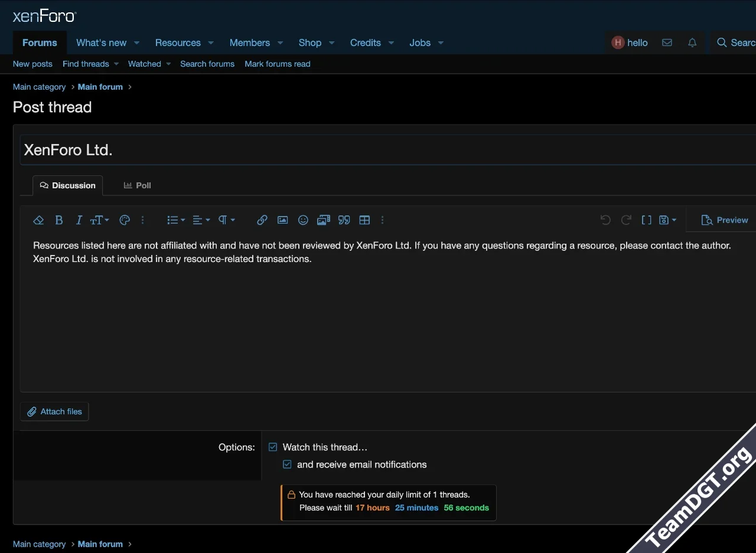Click the Attach files button
Viewport: 756px width, 553px height.
(x=54, y=412)
